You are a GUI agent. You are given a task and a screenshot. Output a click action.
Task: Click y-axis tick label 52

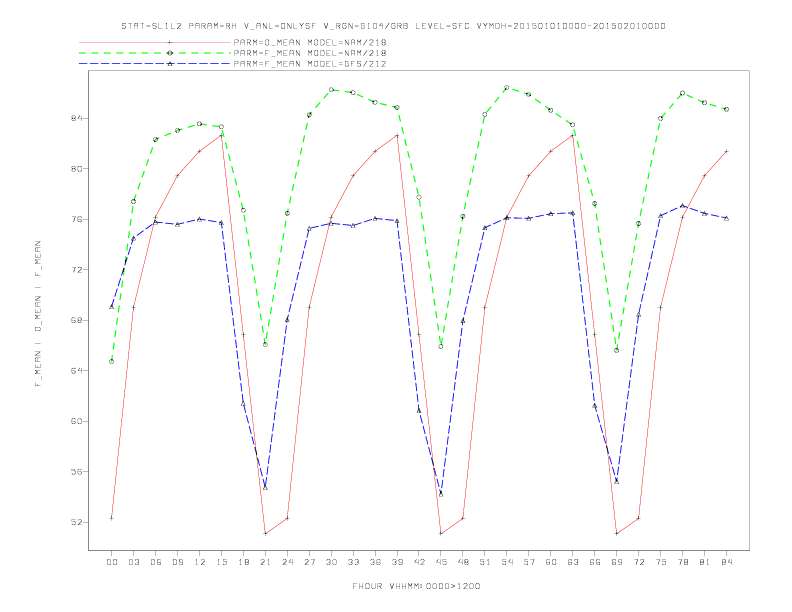[76, 522]
